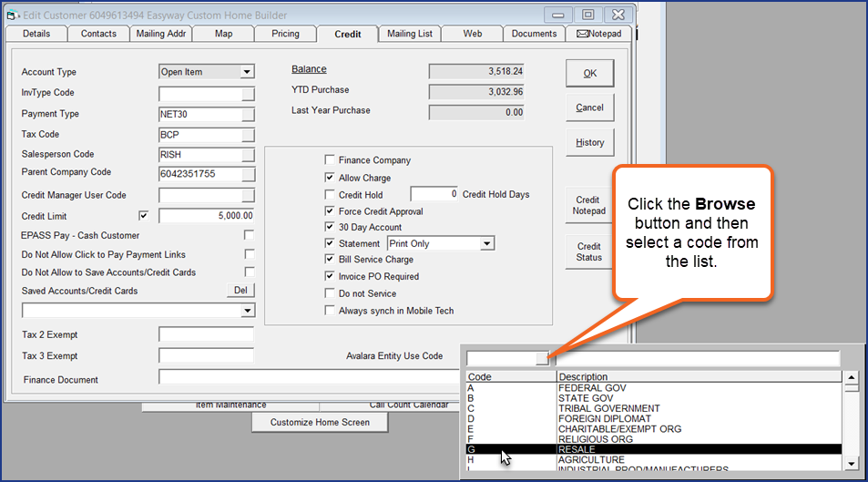Toggle the Credit Hold checkbox

pyautogui.click(x=330, y=195)
